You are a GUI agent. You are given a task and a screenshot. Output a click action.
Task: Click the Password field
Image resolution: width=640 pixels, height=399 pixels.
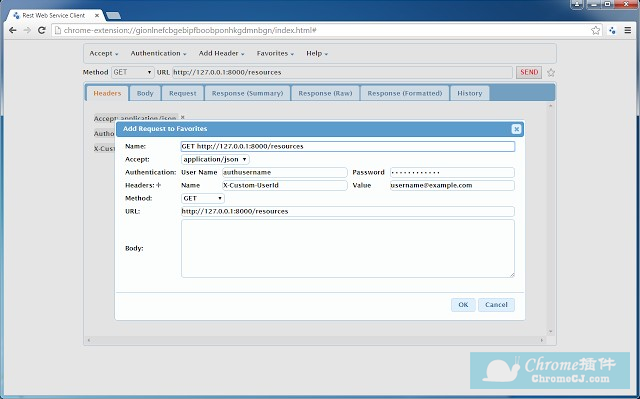coord(452,172)
